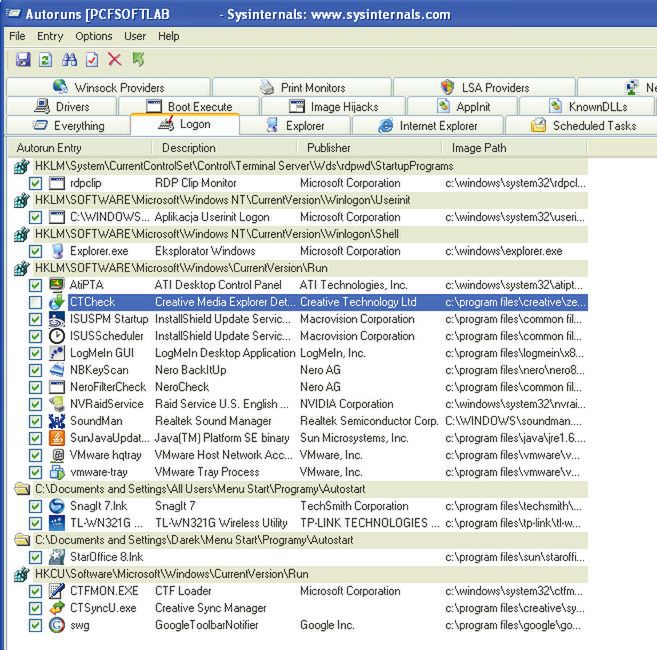This screenshot has height=650, width=657.
Task: Open the Scheduled Tasks tab
Action: [582, 126]
